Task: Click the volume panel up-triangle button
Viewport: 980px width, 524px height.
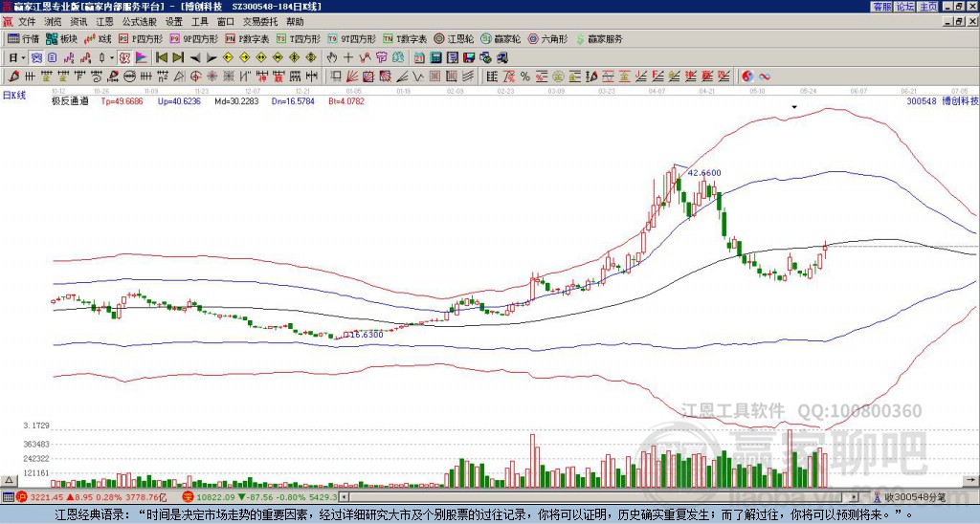Action: pos(9,480)
